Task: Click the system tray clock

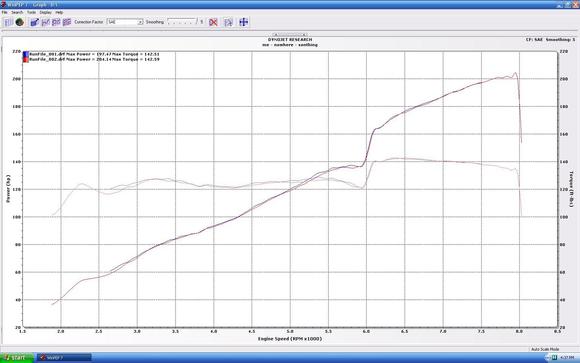Action: coord(567,358)
